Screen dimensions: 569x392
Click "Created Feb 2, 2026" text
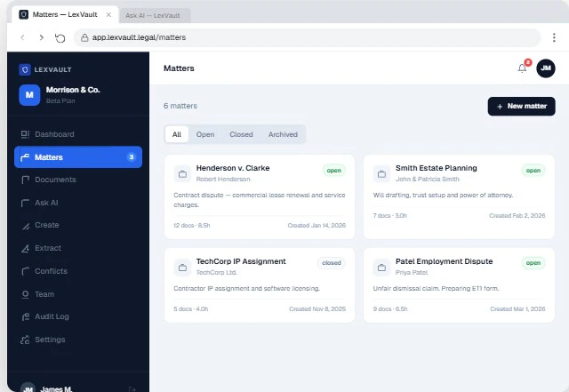(x=517, y=216)
